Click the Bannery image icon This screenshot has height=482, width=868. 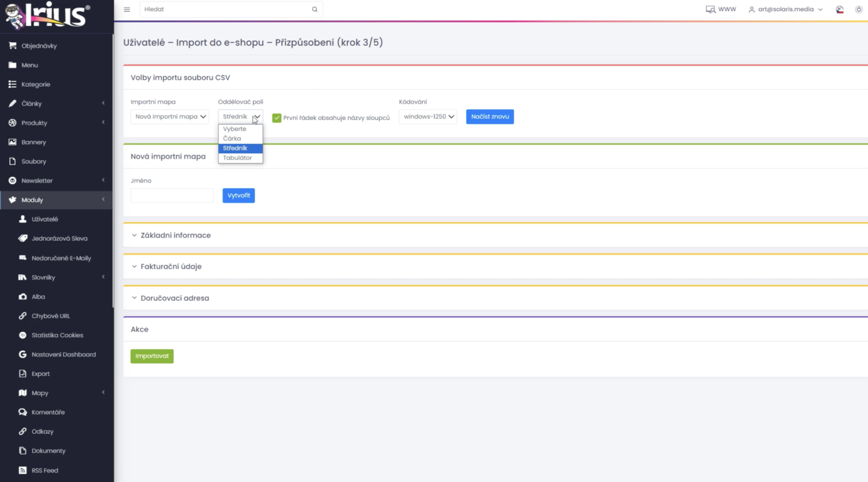click(x=12, y=142)
